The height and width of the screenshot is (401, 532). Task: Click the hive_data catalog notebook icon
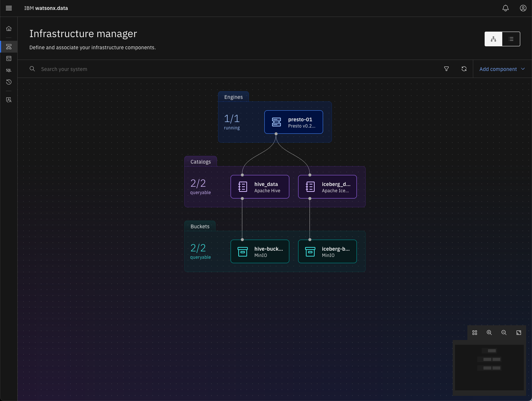tap(243, 187)
